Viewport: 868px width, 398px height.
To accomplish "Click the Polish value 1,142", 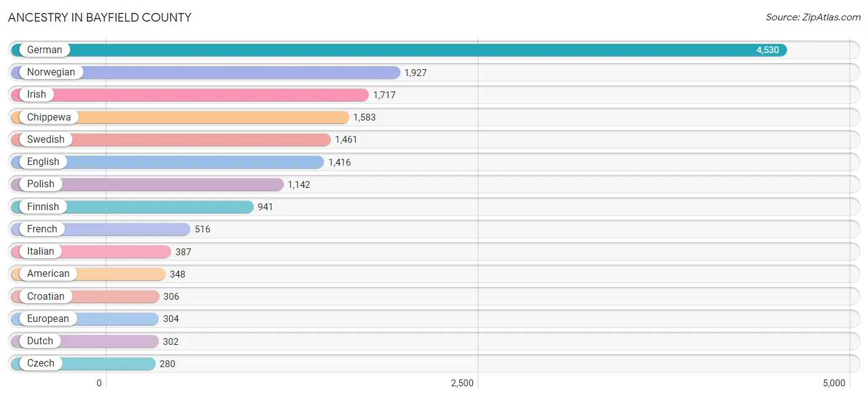I will coord(299,185).
